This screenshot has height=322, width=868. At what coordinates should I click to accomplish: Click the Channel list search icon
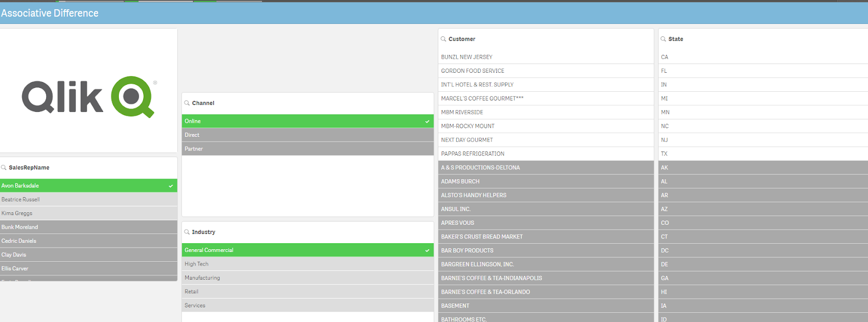pyautogui.click(x=187, y=103)
